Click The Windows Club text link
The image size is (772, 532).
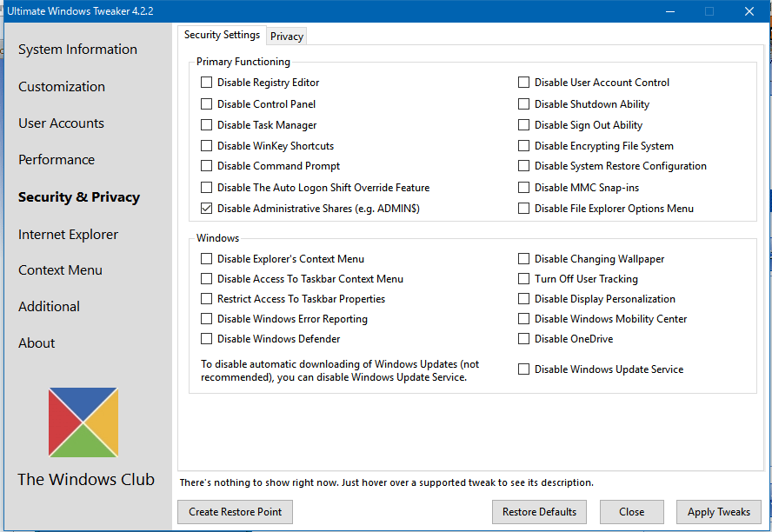pyautogui.click(x=86, y=479)
